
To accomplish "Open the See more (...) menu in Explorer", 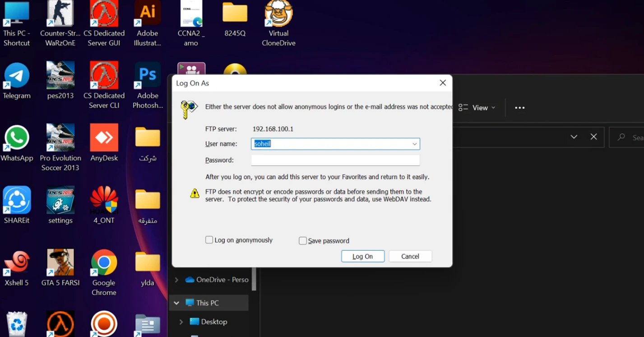I will [520, 108].
